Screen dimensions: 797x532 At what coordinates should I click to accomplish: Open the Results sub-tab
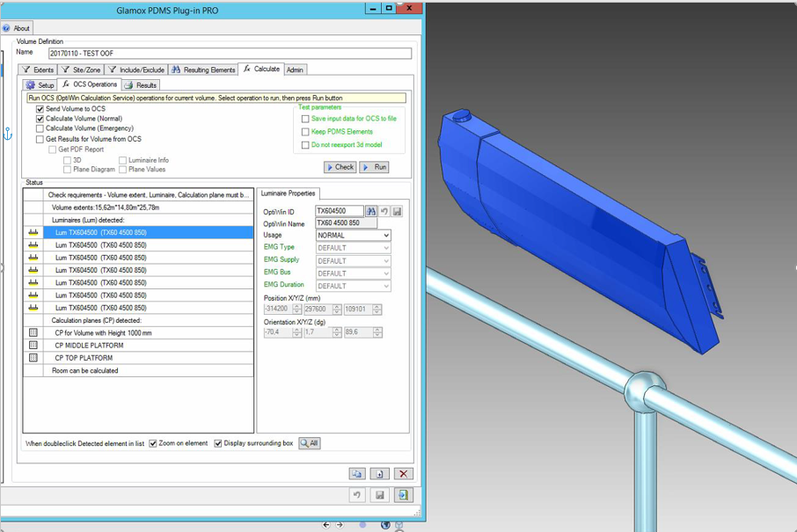[x=141, y=84]
